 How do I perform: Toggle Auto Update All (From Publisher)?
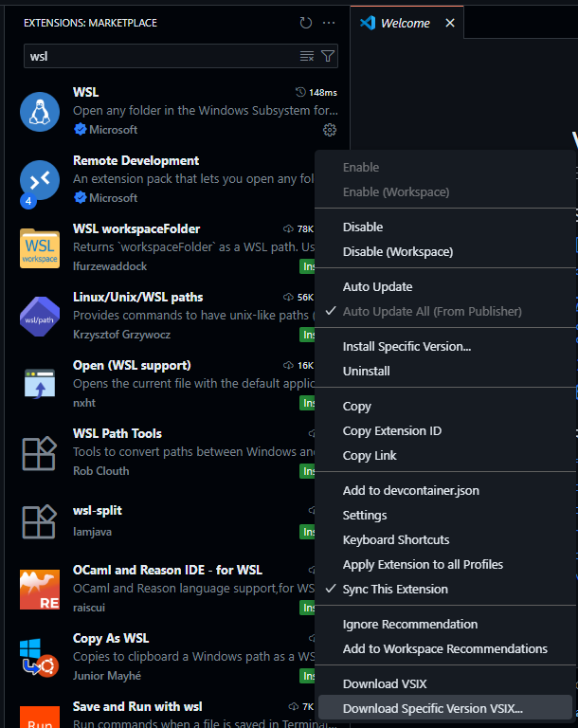(x=443, y=312)
